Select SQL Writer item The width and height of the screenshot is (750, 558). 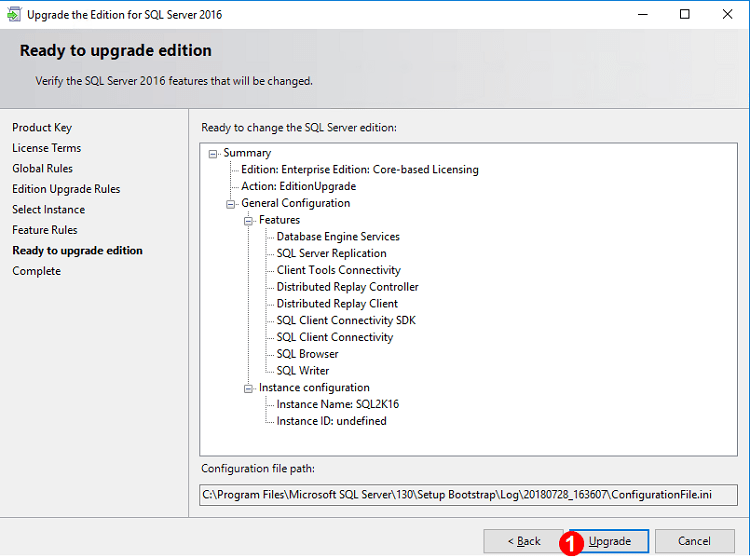303,371
